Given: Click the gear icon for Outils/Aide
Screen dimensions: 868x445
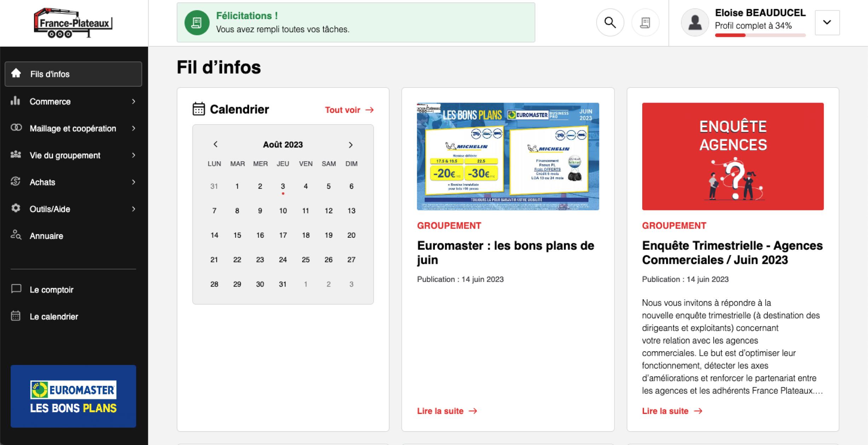Looking at the screenshot, I should (16, 208).
